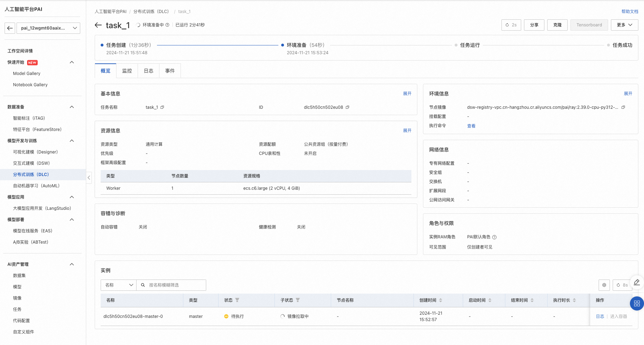
Task: Open the 名称 filter type dropdown
Action: (119, 285)
